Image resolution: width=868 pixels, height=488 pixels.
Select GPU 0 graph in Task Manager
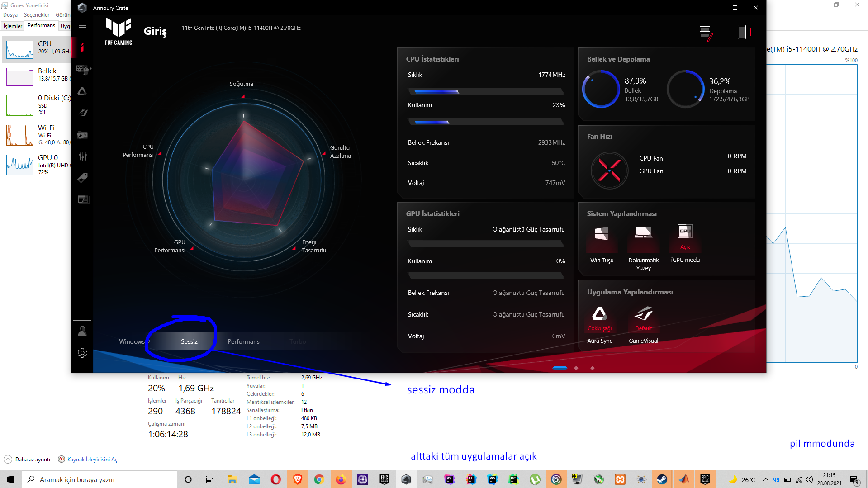tap(37, 165)
